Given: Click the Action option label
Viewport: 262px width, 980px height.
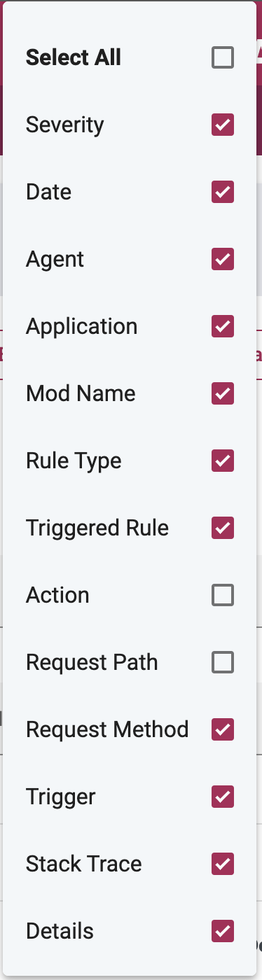Looking at the screenshot, I should coord(57,596).
